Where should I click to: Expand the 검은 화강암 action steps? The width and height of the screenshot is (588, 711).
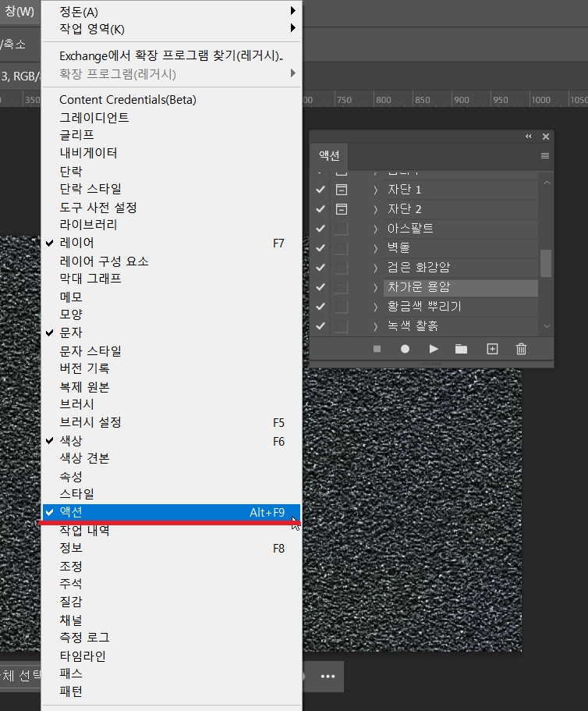click(x=375, y=268)
